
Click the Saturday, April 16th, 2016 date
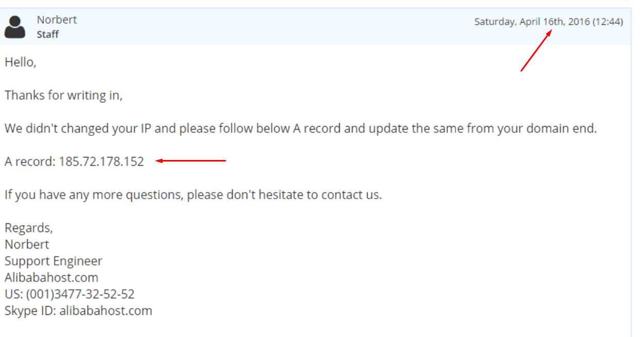[x=532, y=22]
